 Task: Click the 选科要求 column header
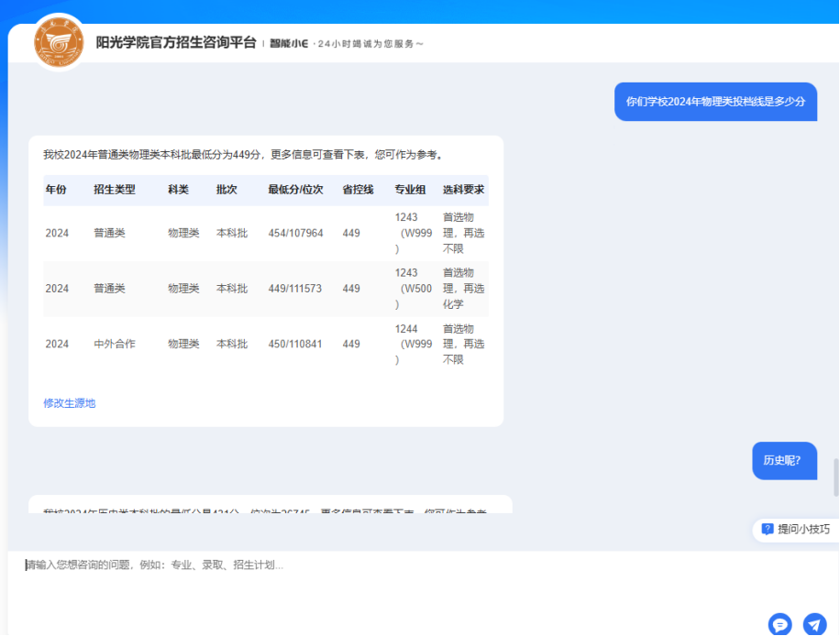point(463,190)
